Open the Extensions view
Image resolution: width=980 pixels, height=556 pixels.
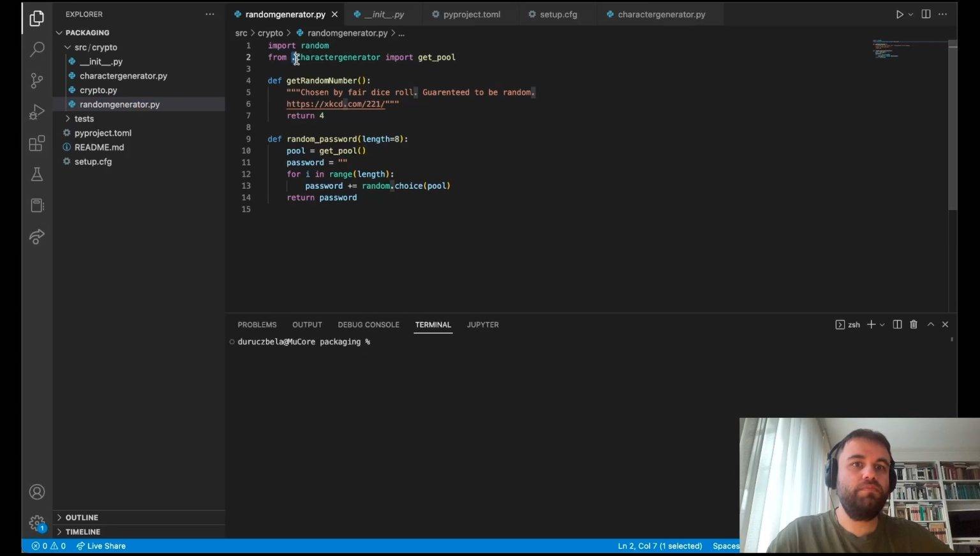[36, 144]
